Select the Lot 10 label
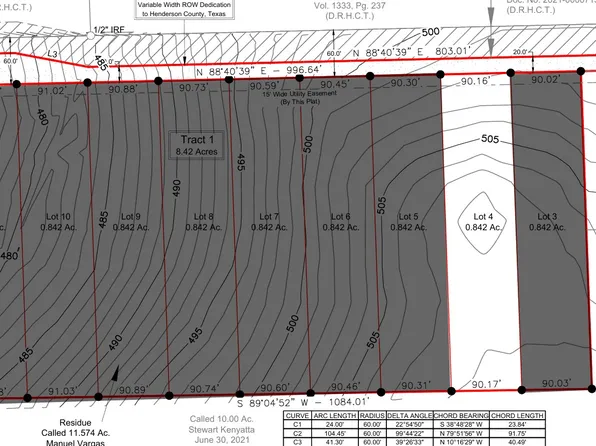Screen dimensions: 596x446 [59, 222]
